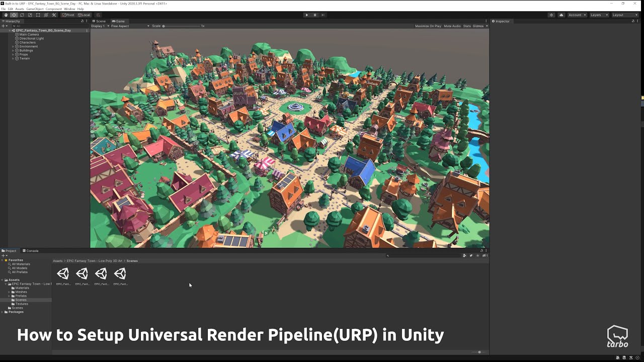Image resolution: width=644 pixels, height=362 pixels.
Task: Open the Component menu
Action: (x=54, y=9)
